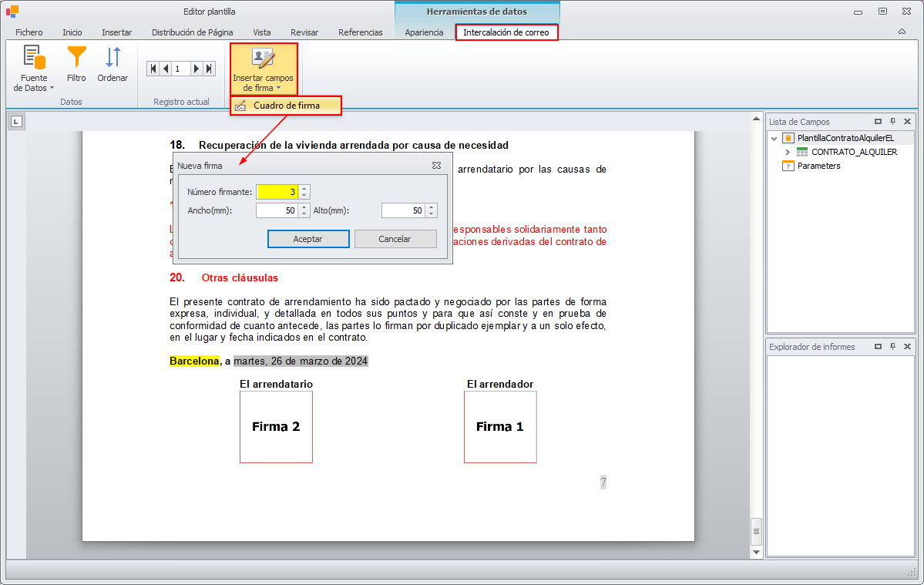
Task: Select Intercalación de correo tab
Action: tap(506, 32)
